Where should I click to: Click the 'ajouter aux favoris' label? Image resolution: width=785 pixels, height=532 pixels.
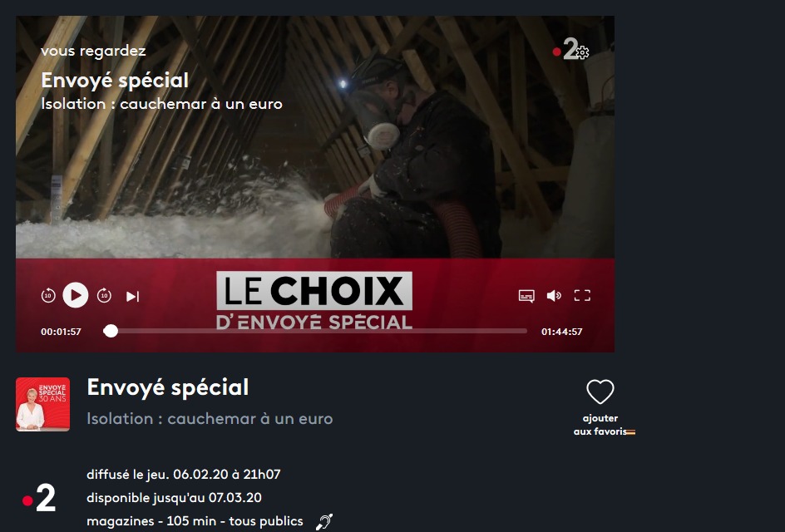600,425
